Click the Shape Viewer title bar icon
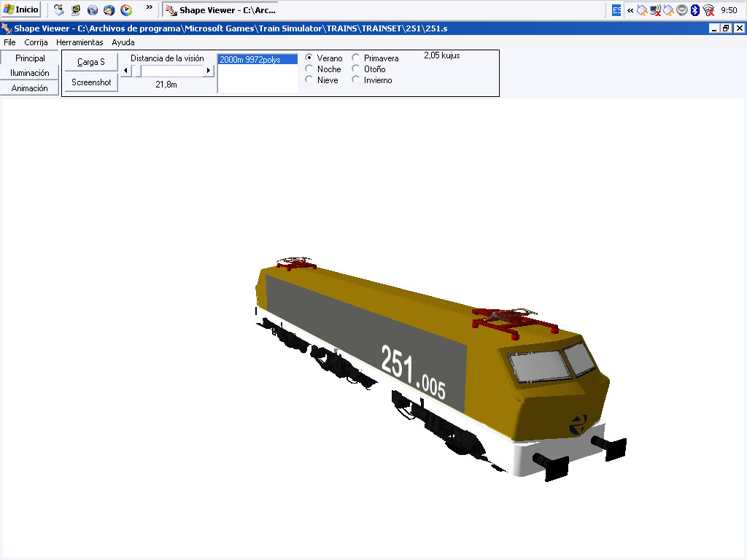 tap(7, 28)
